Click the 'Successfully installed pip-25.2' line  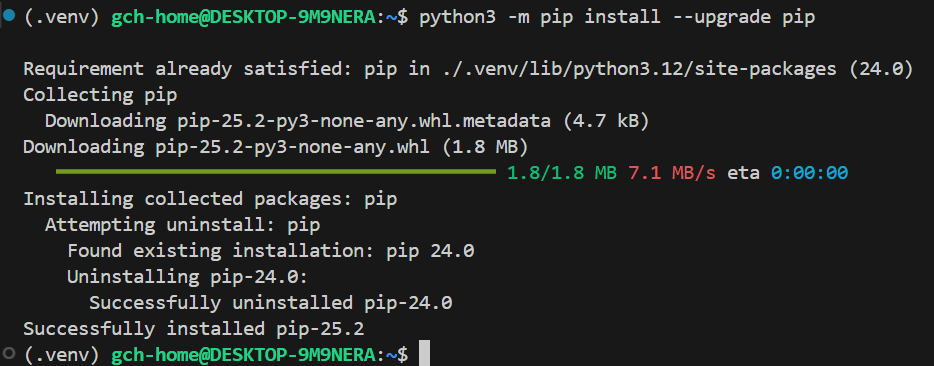pyautogui.click(x=194, y=328)
